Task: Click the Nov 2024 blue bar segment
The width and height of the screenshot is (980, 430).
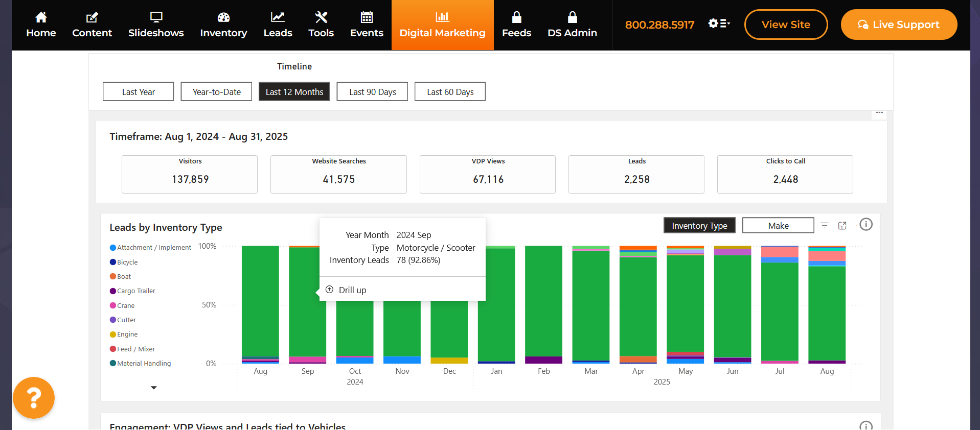Action: click(x=402, y=360)
